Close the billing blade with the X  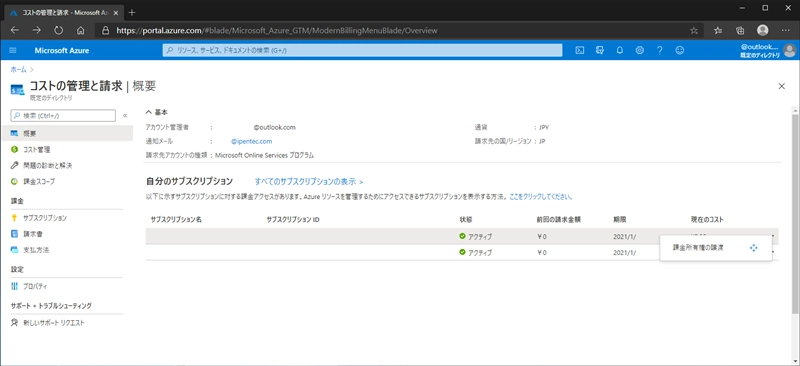coord(781,86)
